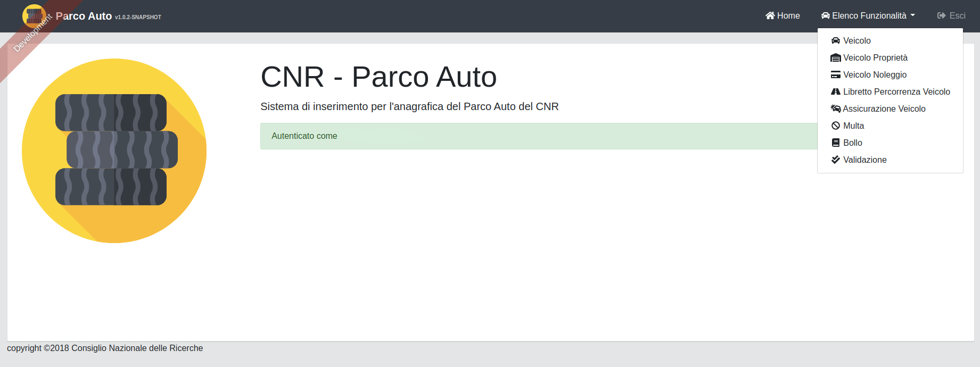Choose Validazione from the list
Screen dimensions: 980x367
[x=890, y=160]
